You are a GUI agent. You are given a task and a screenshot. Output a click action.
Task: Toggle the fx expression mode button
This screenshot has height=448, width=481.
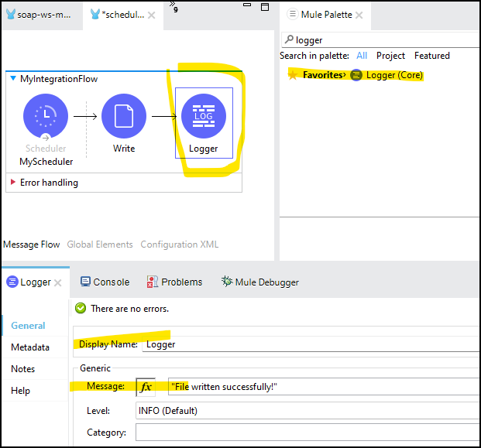point(146,387)
